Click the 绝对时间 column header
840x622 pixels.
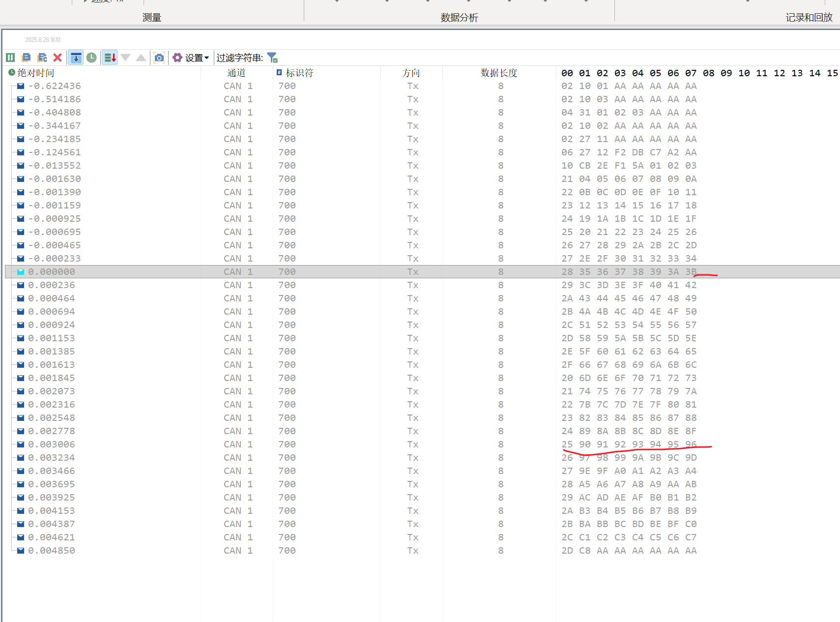click(x=36, y=73)
